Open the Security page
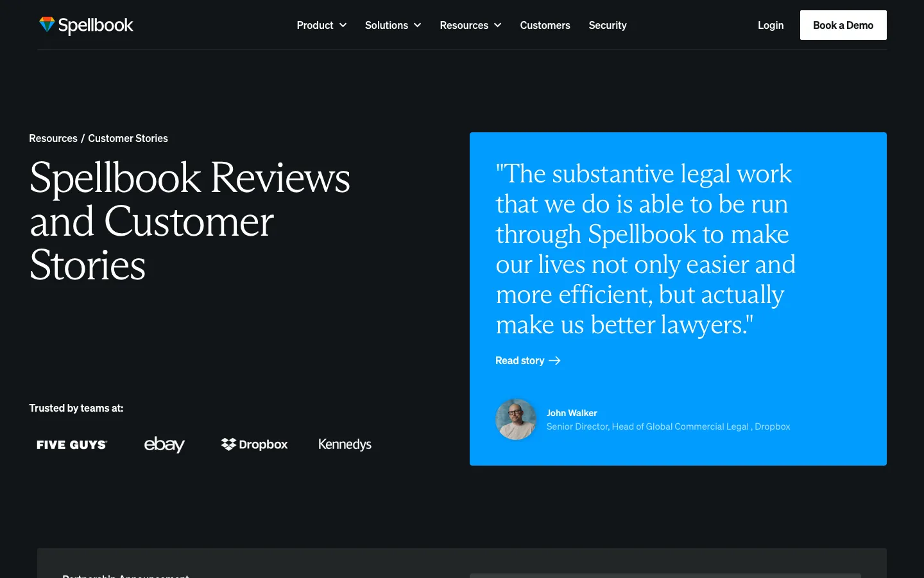The image size is (924, 578). tap(608, 25)
